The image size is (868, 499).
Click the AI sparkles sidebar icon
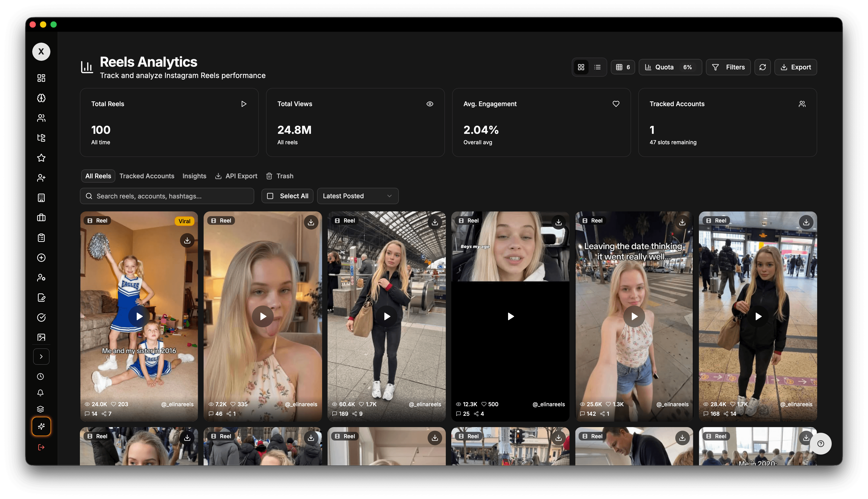click(x=41, y=426)
